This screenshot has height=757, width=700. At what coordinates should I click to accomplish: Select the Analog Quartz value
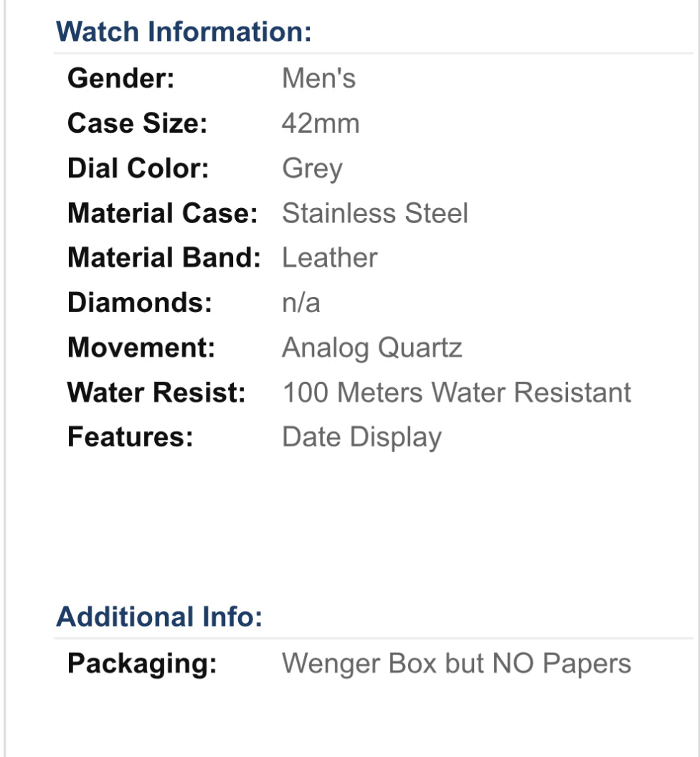372,347
